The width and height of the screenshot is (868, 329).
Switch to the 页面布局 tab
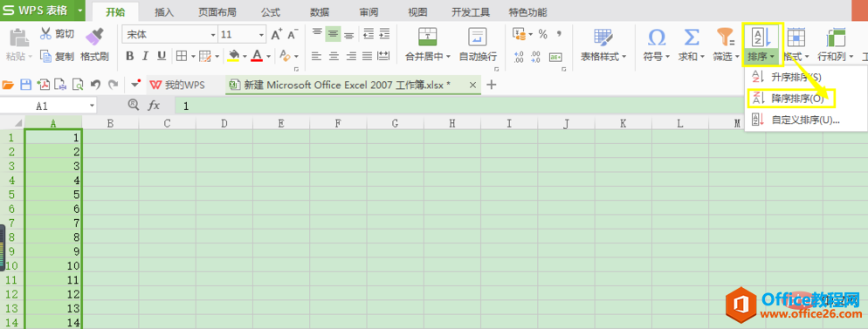(x=217, y=12)
